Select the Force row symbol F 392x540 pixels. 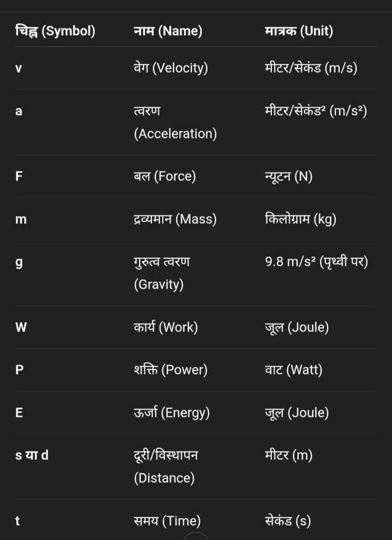[x=19, y=177]
